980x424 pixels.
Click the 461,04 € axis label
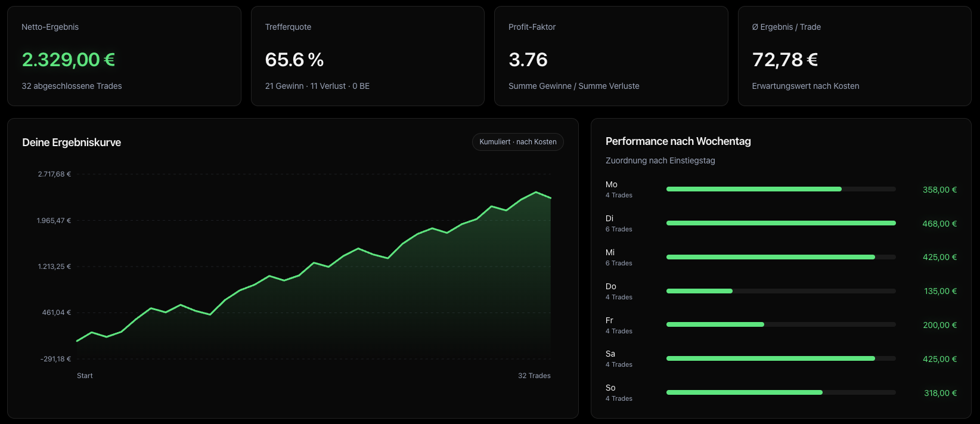[x=57, y=312]
